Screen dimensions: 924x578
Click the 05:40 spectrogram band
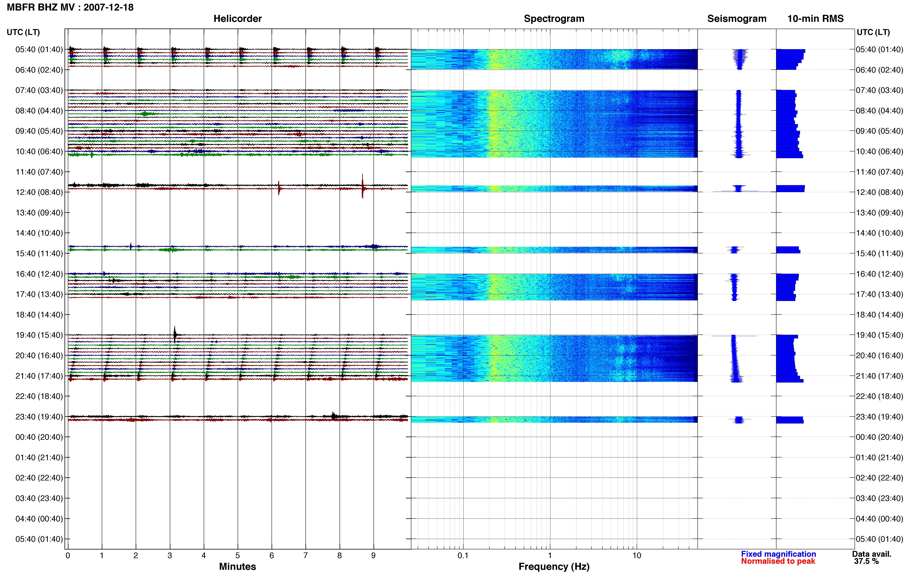tap(554, 59)
